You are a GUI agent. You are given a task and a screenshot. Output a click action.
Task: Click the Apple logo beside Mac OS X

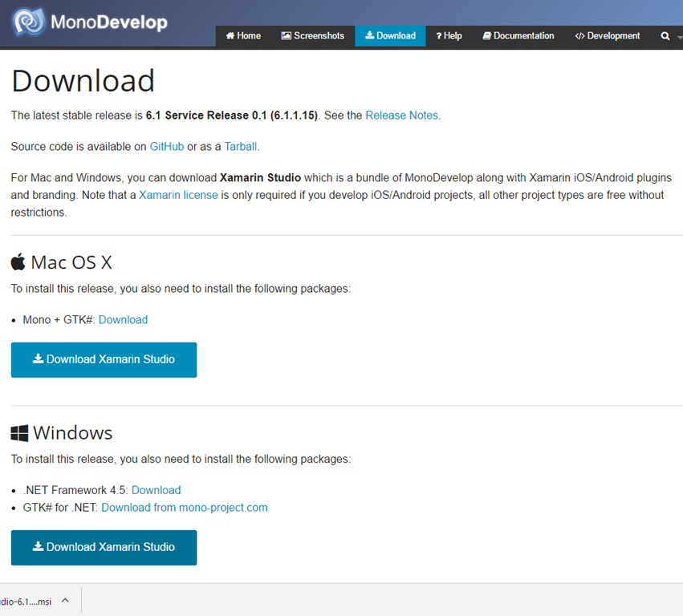[18, 261]
